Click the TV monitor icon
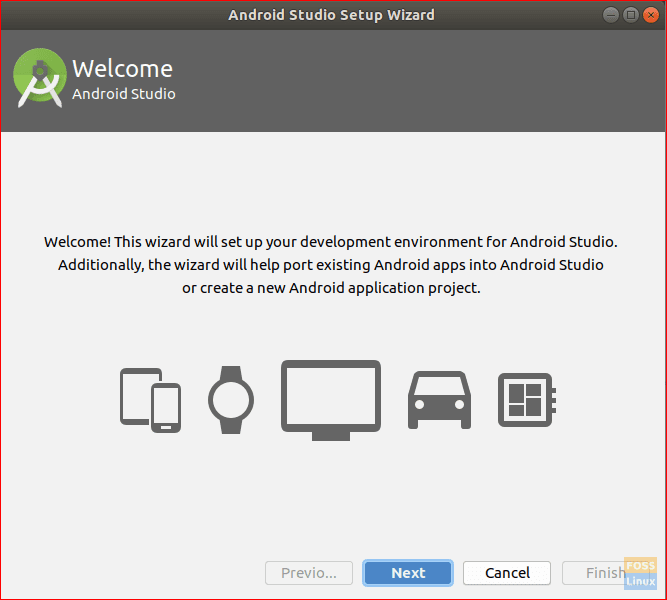The image size is (667, 600). [331, 400]
